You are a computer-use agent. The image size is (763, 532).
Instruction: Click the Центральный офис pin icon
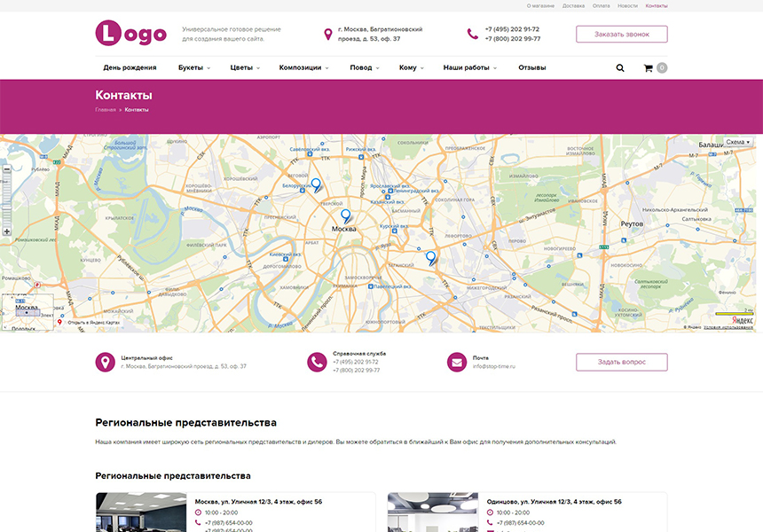(x=105, y=363)
